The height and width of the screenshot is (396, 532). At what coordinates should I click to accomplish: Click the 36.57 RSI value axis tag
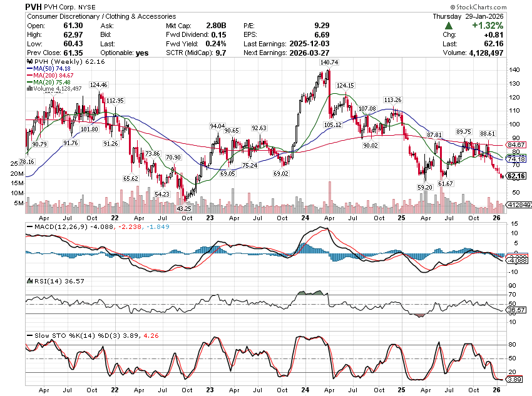pyautogui.click(x=515, y=310)
